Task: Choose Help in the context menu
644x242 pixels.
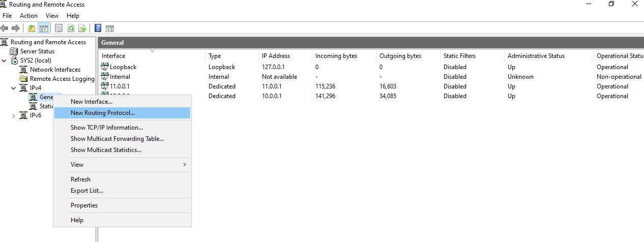Action: click(x=122, y=220)
